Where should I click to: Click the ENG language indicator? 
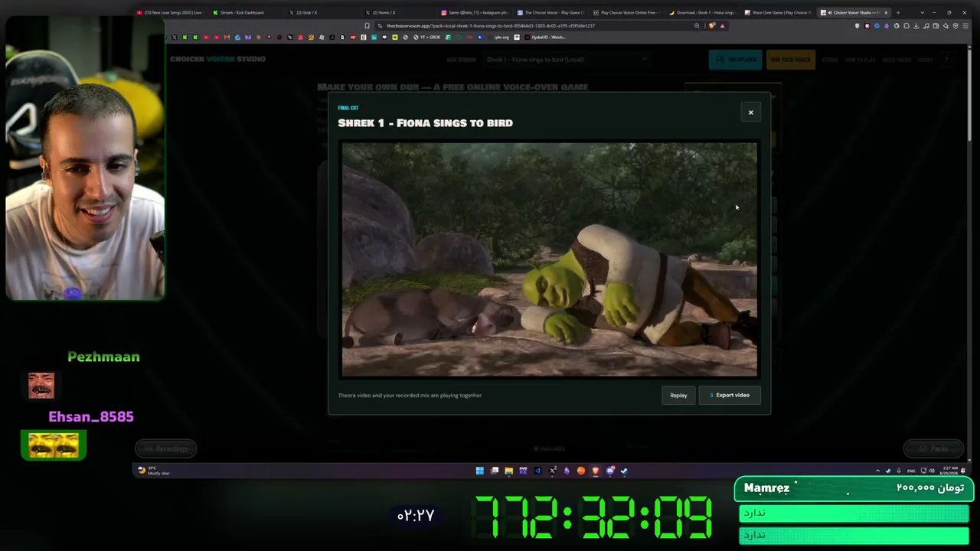point(911,471)
